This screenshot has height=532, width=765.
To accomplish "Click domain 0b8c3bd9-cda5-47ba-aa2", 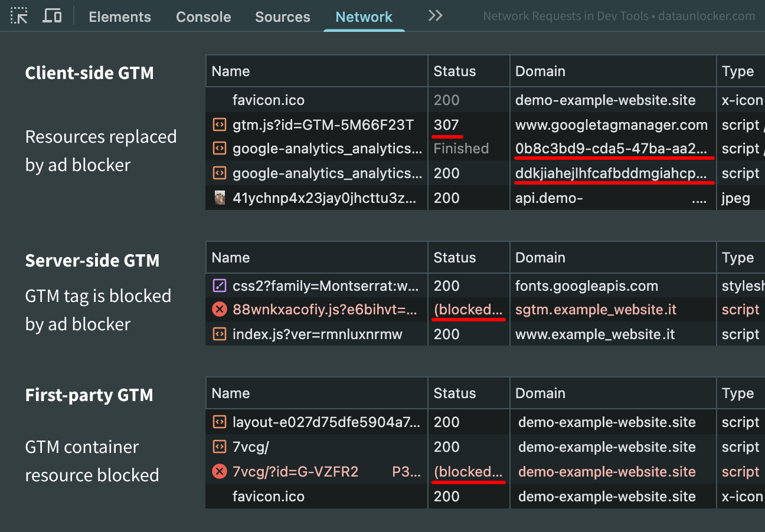I will click(x=611, y=149).
